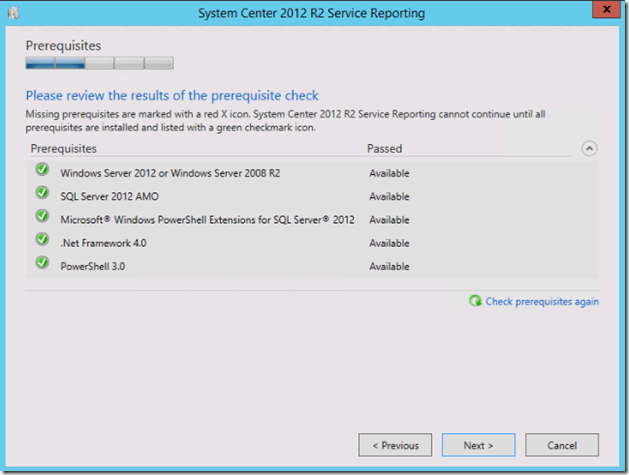This screenshot has height=475, width=629.
Task: Click the first filled progress bar segment
Action: pyautogui.click(x=40, y=63)
